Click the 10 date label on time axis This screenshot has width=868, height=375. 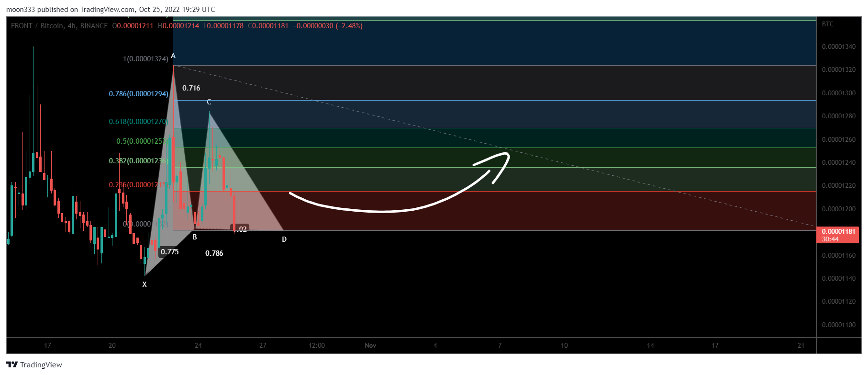[x=564, y=345]
